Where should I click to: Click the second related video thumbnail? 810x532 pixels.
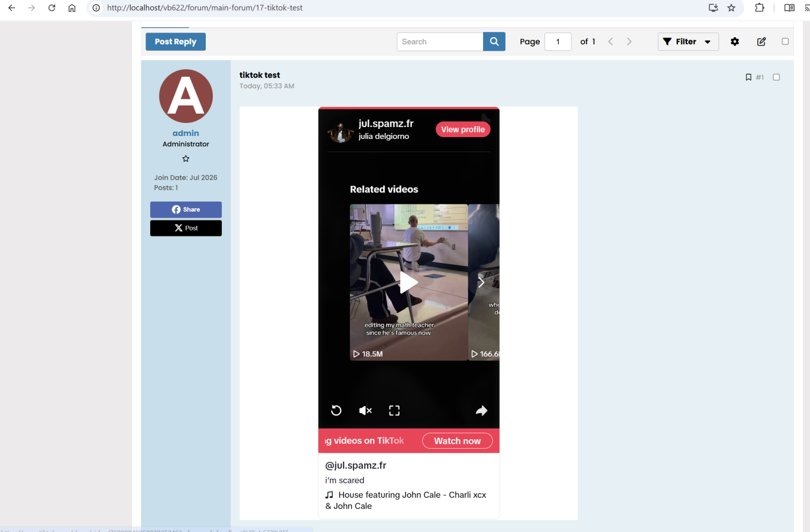484,283
